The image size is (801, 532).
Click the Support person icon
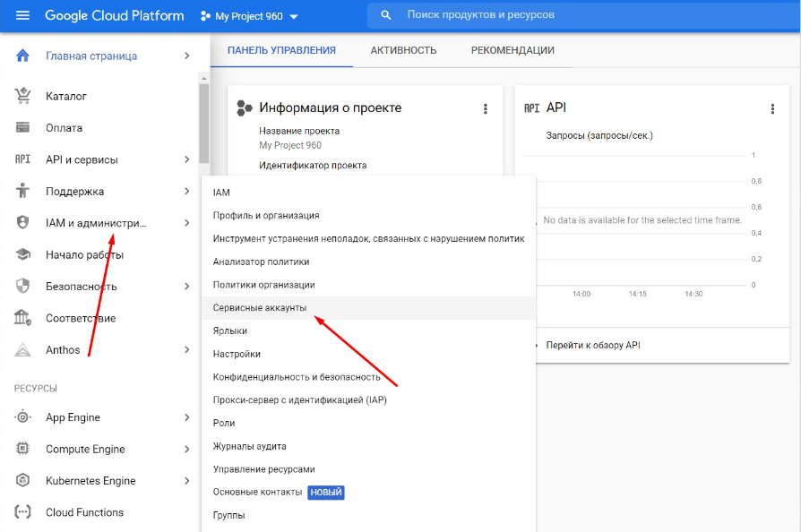point(22,191)
